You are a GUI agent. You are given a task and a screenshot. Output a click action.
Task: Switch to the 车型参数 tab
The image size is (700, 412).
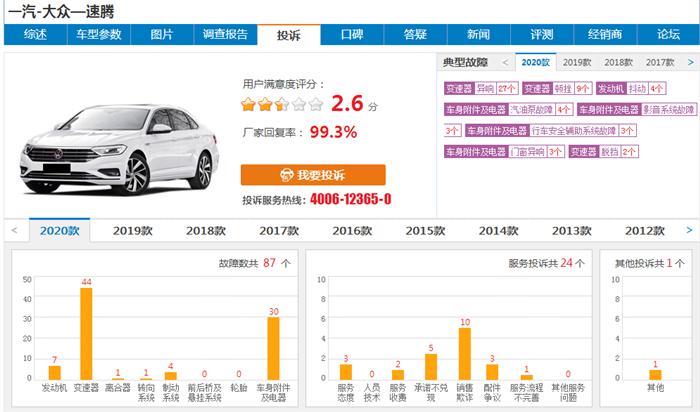pos(99,34)
